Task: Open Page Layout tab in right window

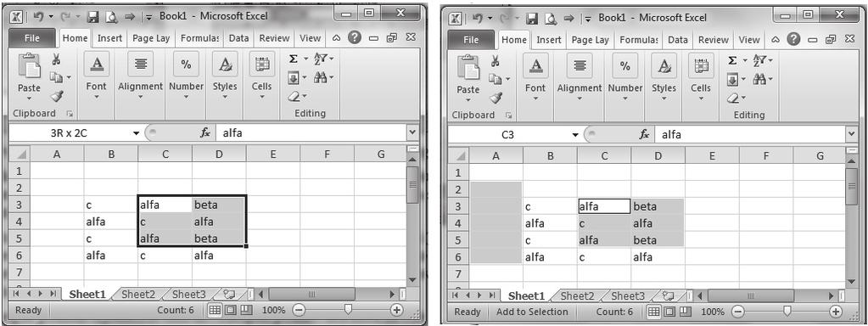Action: (590, 40)
